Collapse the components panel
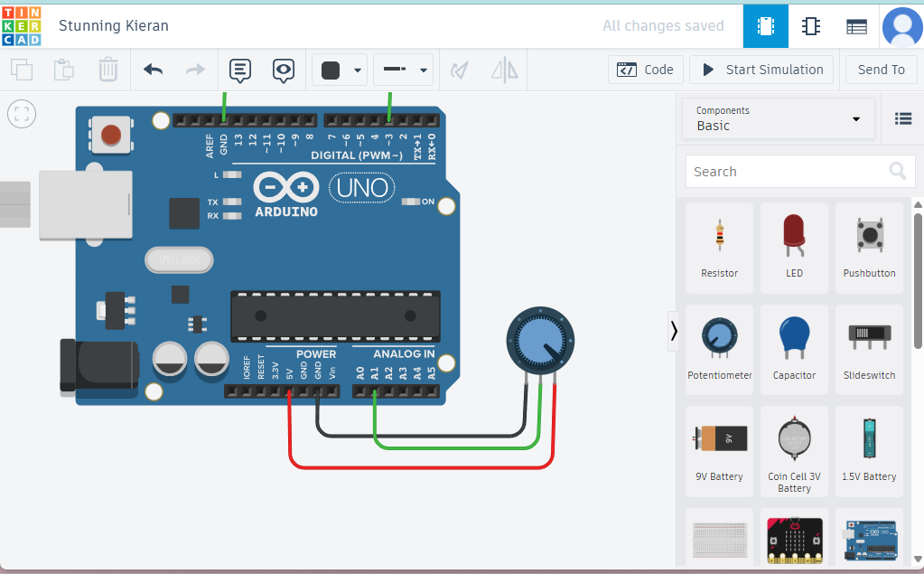This screenshot has width=924, height=574. pyautogui.click(x=674, y=331)
